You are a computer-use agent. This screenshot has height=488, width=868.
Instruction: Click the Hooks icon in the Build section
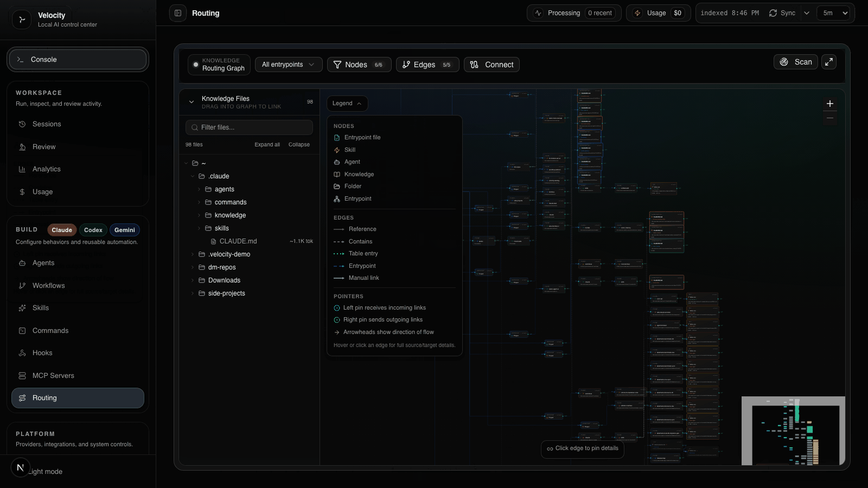(x=22, y=353)
